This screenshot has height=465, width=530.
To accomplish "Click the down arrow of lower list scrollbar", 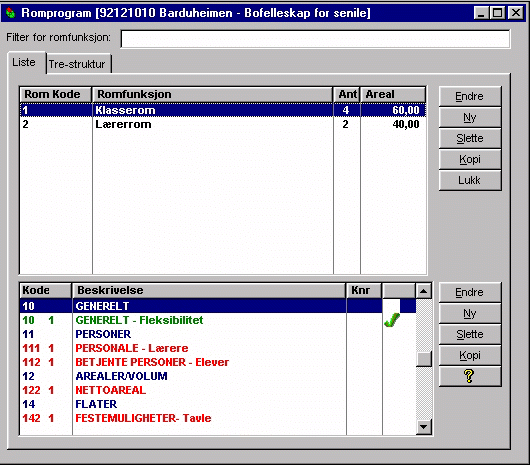I will [424, 427].
